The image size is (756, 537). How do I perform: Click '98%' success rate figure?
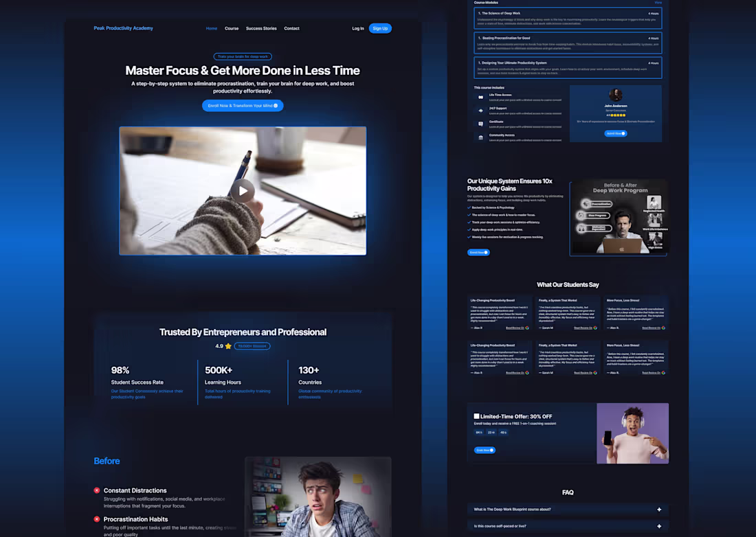tap(120, 370)
